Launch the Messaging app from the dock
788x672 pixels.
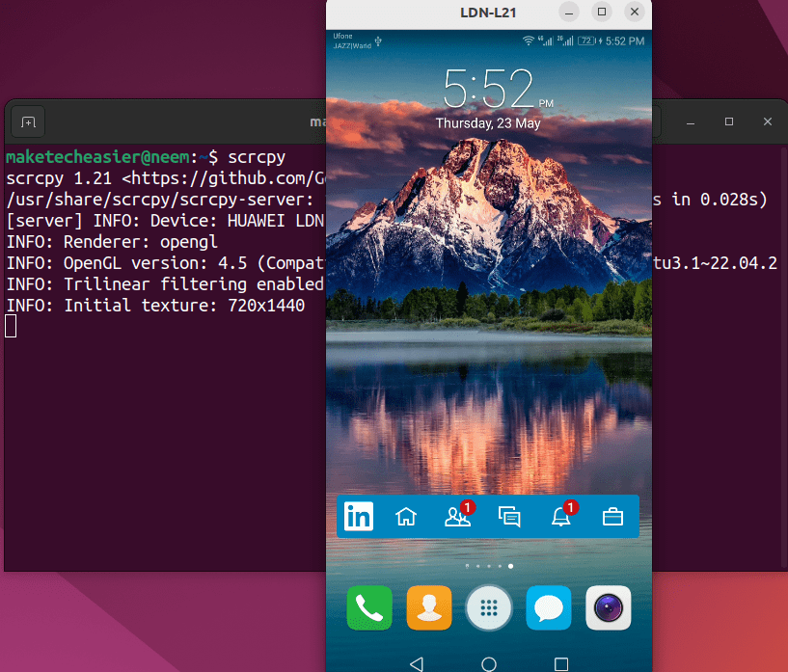tap(548, 607)
